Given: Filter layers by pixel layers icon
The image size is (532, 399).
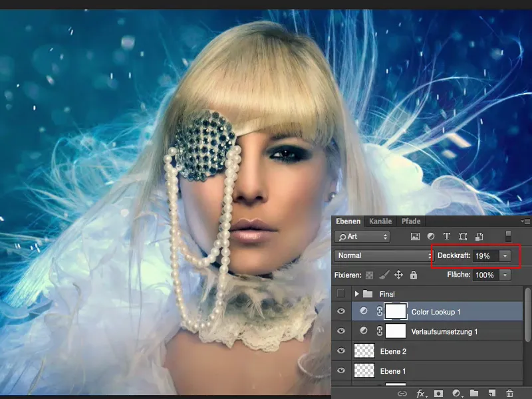Looking at the screenshot, I should 415,237.
